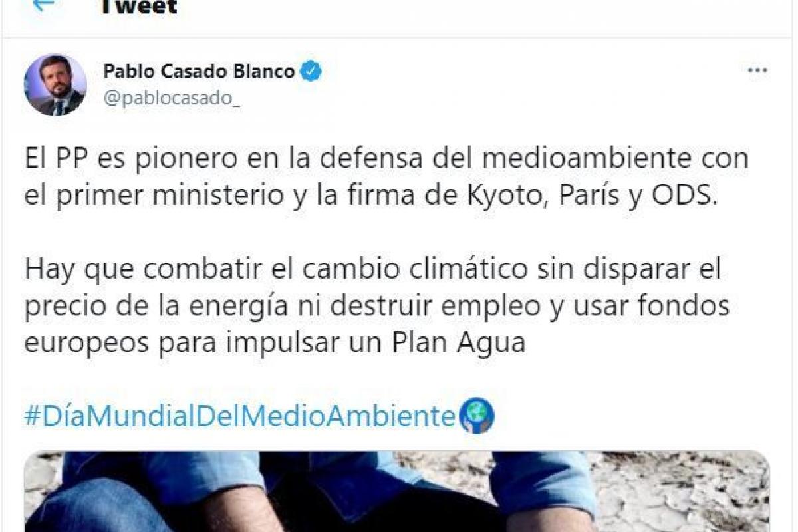Screen dimensions: 798x532
Task: Open the three-dot more options menu
Action: click(757, 71)
